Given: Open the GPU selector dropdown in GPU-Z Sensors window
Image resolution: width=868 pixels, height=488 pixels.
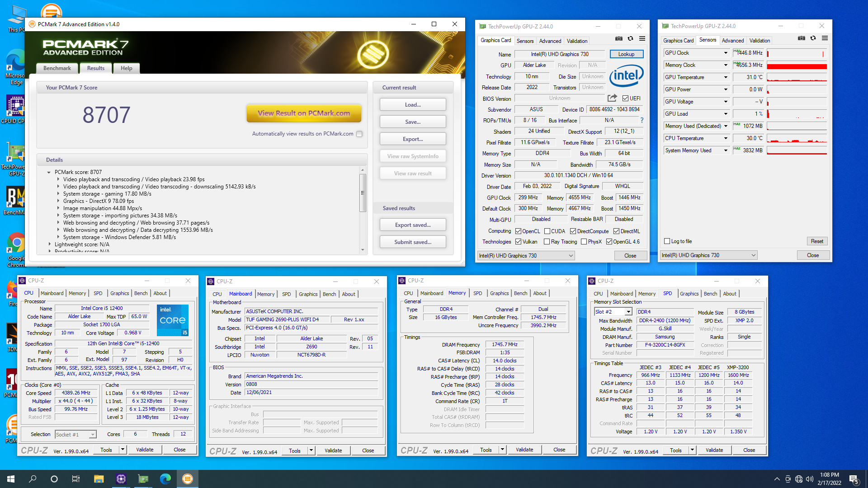Looking at the screenshot, I should [x=708, y=255].
